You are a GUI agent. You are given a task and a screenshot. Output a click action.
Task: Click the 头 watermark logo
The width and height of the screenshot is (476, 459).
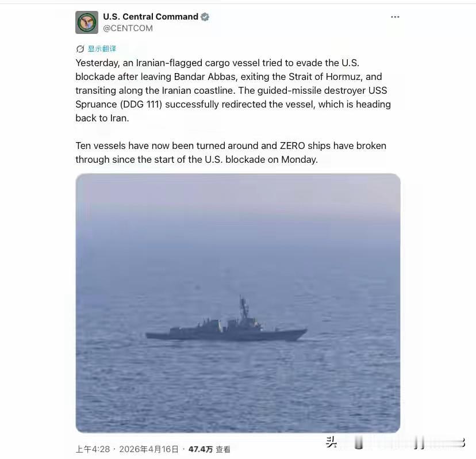click(x=331, y=442)
